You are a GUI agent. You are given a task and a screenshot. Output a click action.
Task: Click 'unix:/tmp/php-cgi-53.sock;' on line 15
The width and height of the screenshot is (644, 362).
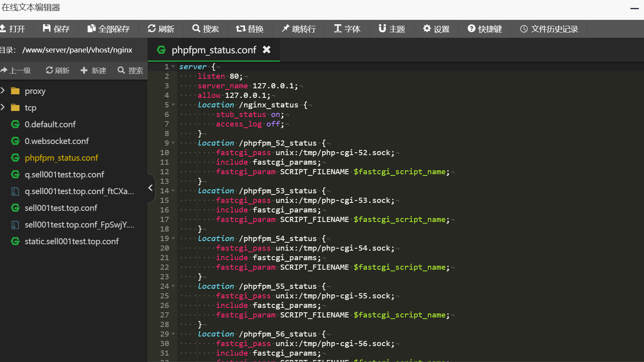[x=335, y=200]
